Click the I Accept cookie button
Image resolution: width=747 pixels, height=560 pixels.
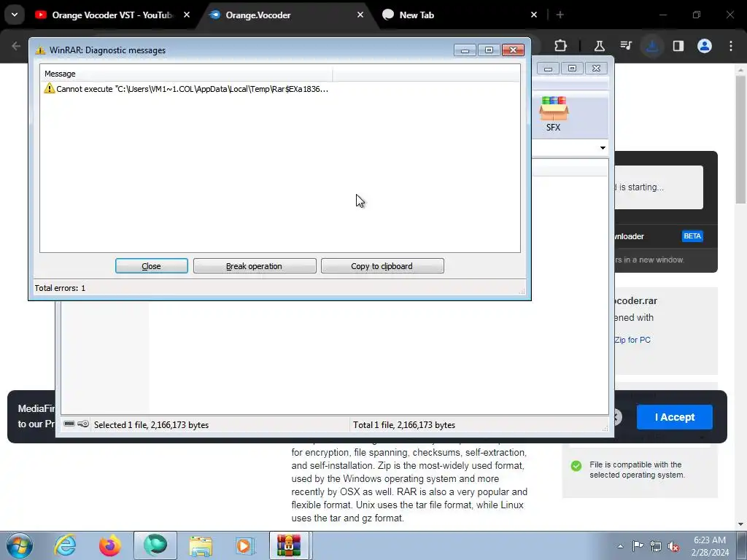point(675,417)
